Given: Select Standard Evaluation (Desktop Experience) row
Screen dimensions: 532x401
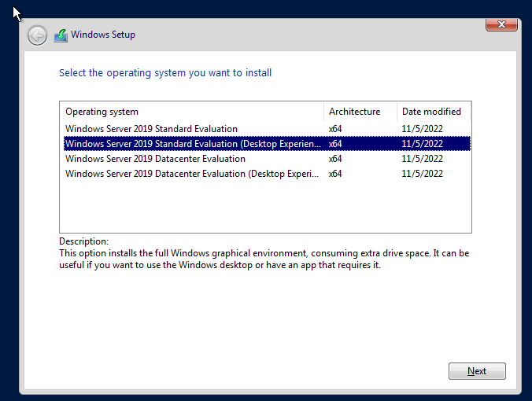Looking at the screenshot, I should [x=267, y=144].
